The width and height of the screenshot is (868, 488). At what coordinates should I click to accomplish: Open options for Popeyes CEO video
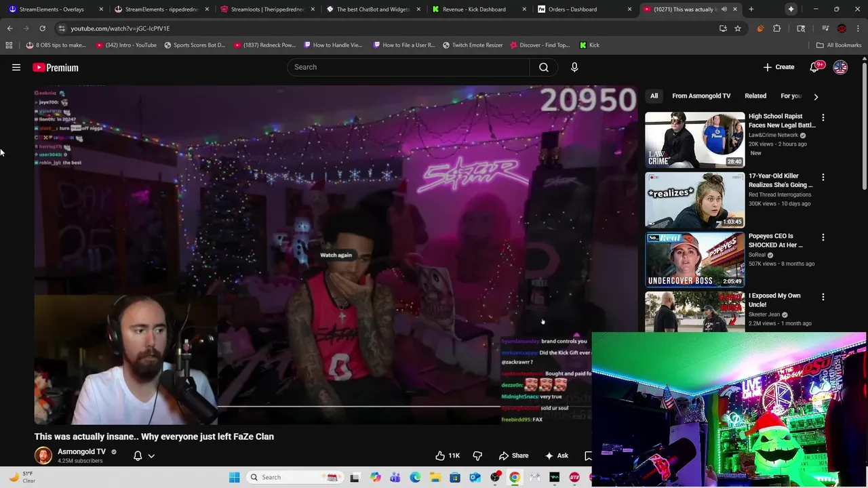coord(823,237)
